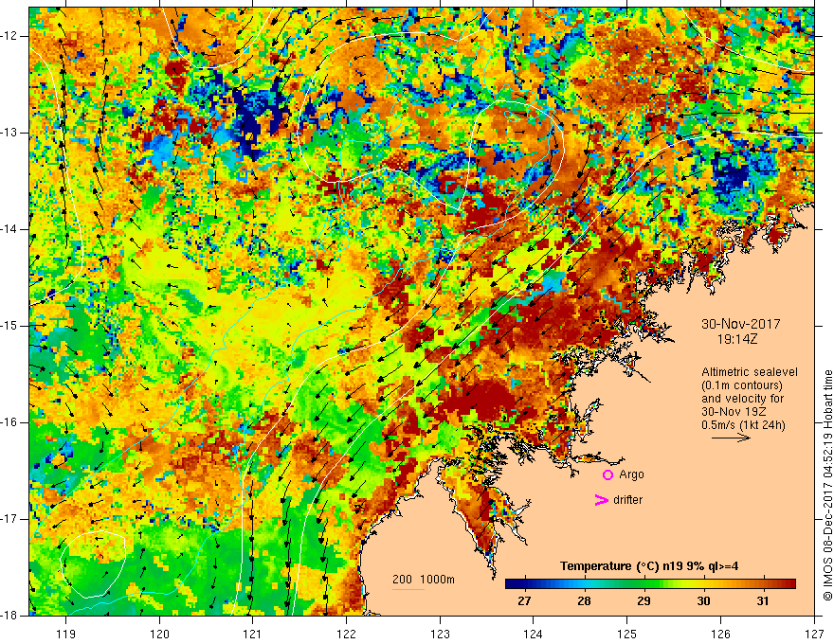The image size is (834, 644).
Task: Select the '19:14Z' time text
Action: click(x=737, y=338)
